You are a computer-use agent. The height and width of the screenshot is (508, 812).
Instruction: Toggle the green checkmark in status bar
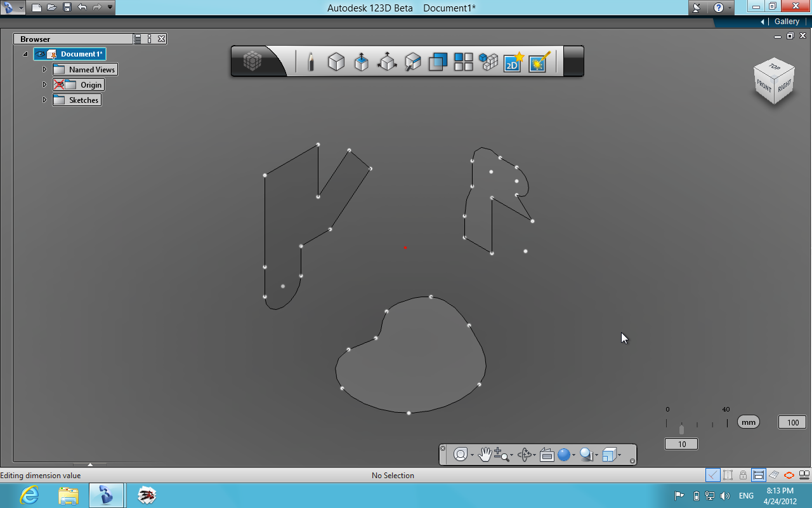coord(712,474)
